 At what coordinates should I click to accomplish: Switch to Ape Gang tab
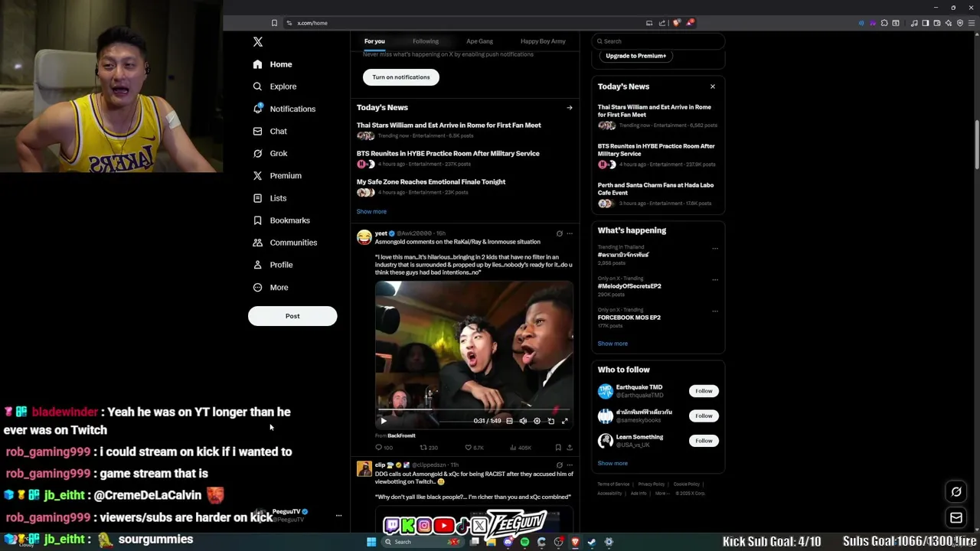coord(479,41)
